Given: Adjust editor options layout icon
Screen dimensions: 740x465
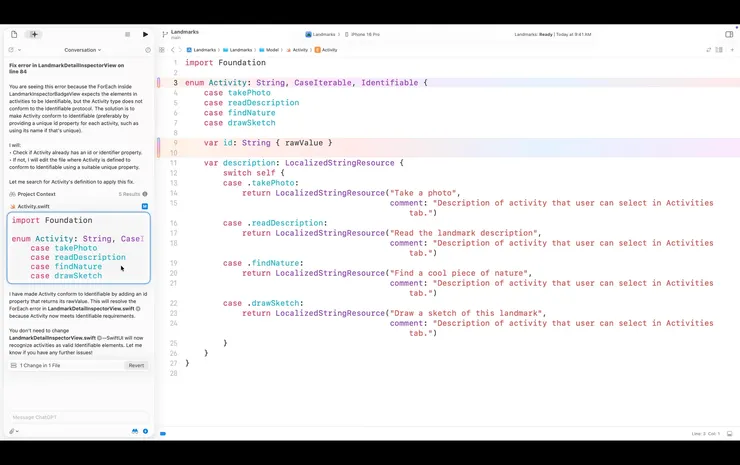Looking at the screenshot, I should click(x=719, y=50).
